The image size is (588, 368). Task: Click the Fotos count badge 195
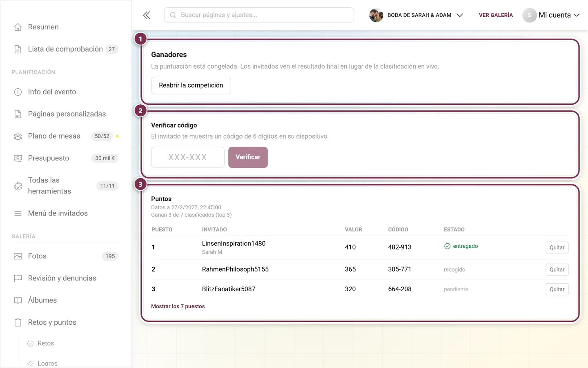click(x=110, y=256)
